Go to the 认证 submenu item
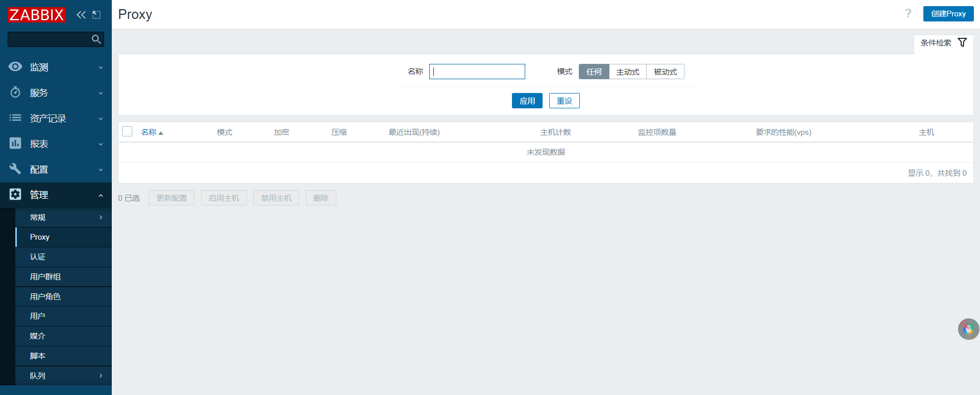Viewport: 980px width, 395px height. tap(63, 257)
